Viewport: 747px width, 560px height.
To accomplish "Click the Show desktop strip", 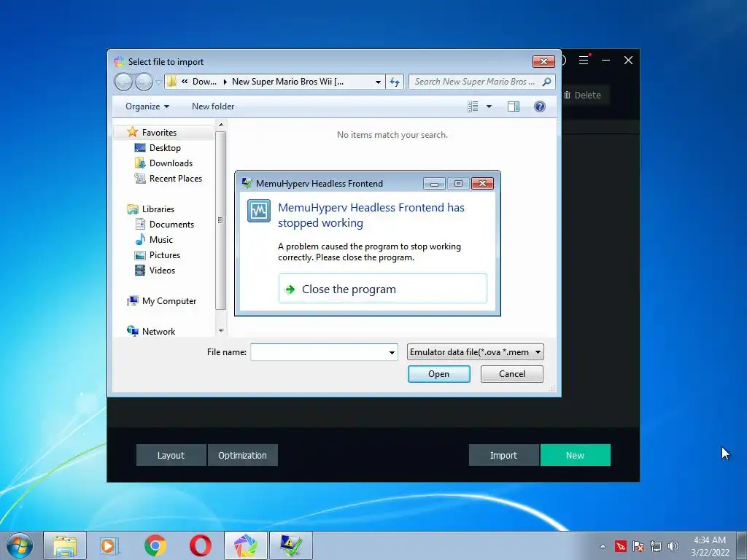I will [x=742, y=545].
